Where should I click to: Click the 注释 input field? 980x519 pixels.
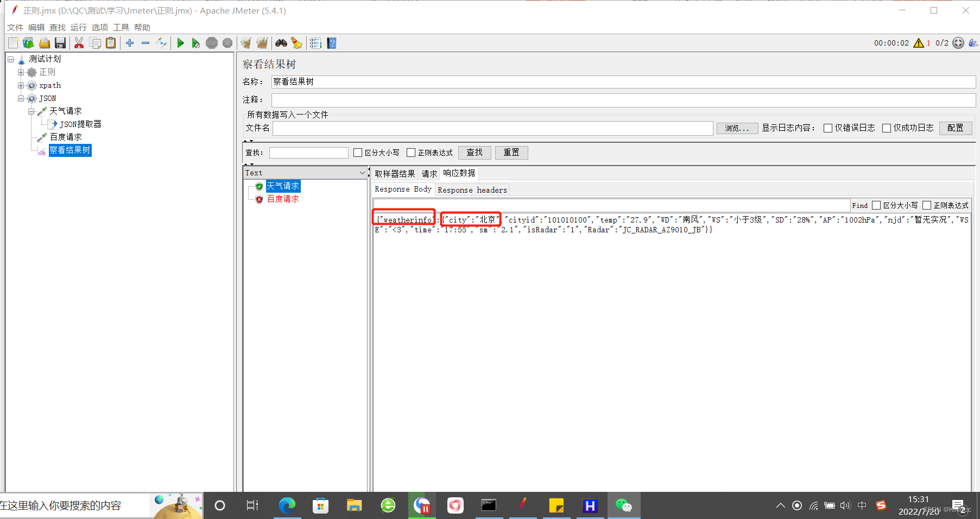click(x=623, y=100)
